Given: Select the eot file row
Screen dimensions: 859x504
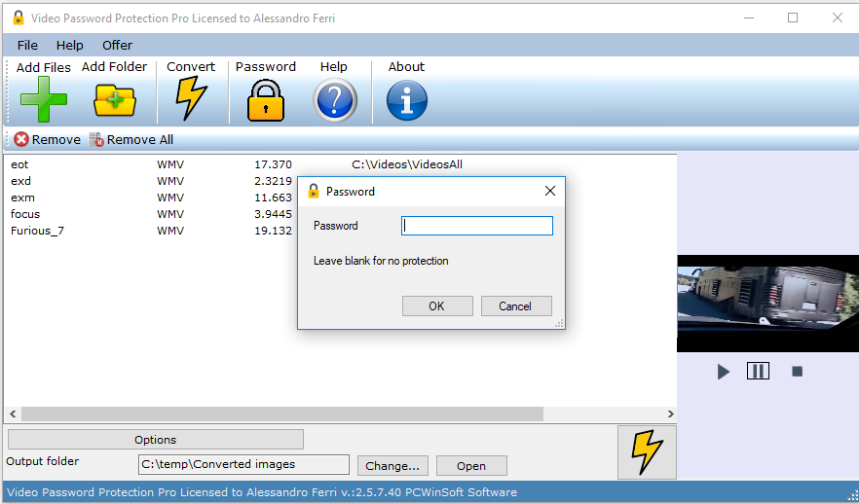Looking at the screenshot, I should pos(340,164).
